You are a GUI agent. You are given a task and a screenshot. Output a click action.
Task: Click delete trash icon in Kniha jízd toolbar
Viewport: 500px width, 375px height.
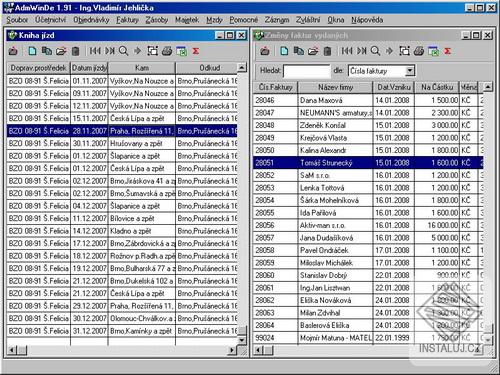tap(76, 51)
